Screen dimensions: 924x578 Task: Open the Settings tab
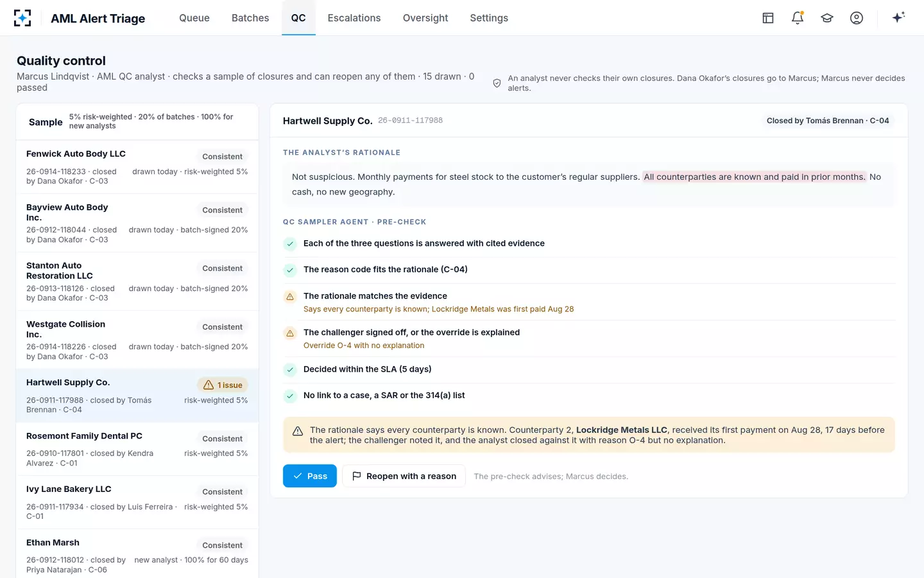pyautogui.click(x=489, y=18)
